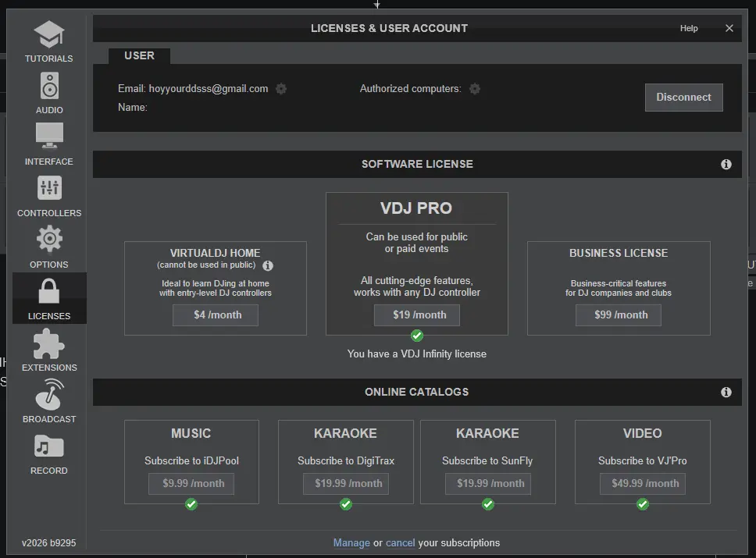Click the gear icon next to Email

coord(281,89)
